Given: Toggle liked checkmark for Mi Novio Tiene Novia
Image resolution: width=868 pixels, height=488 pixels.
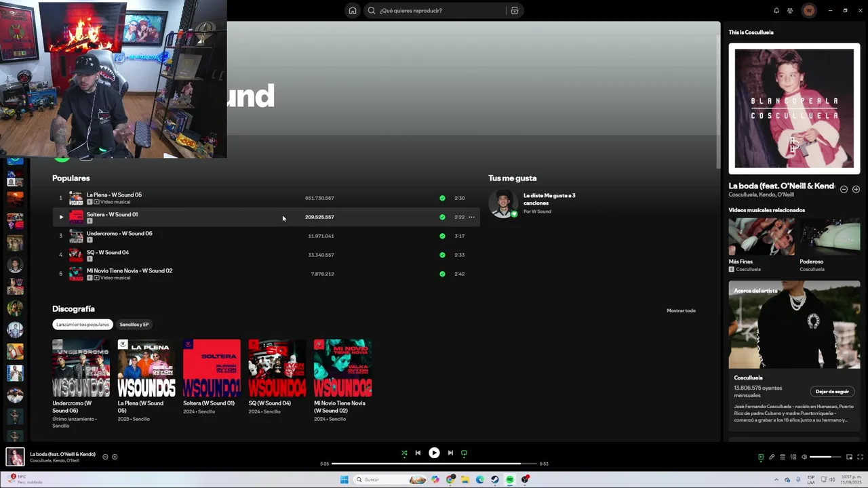Looking at the screenshot, I should click(x=442, y=274).
